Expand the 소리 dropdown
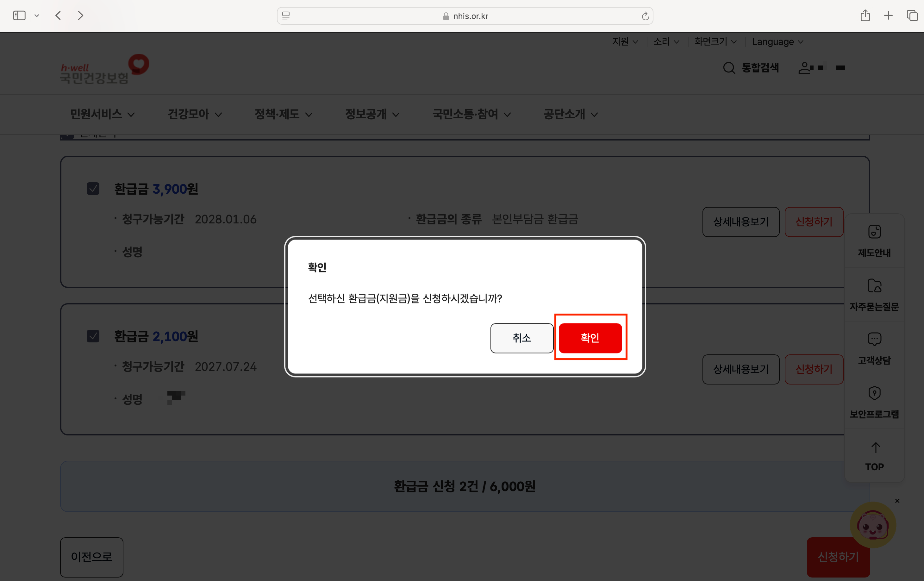Viewport: 924px width, 581px height. coord(666,41)
